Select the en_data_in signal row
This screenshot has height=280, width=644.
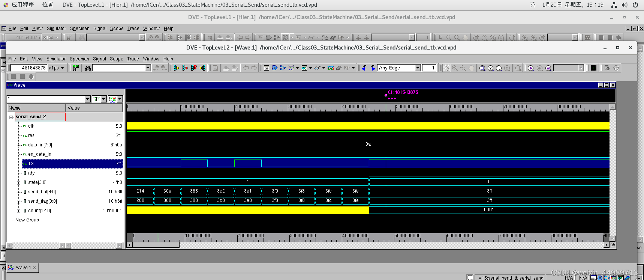72,154
